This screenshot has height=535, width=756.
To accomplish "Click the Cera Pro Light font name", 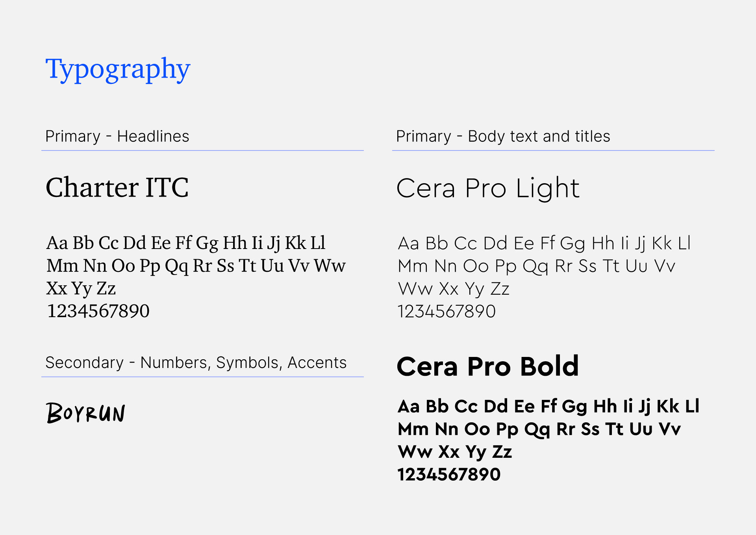I will [x=488, y=188].
